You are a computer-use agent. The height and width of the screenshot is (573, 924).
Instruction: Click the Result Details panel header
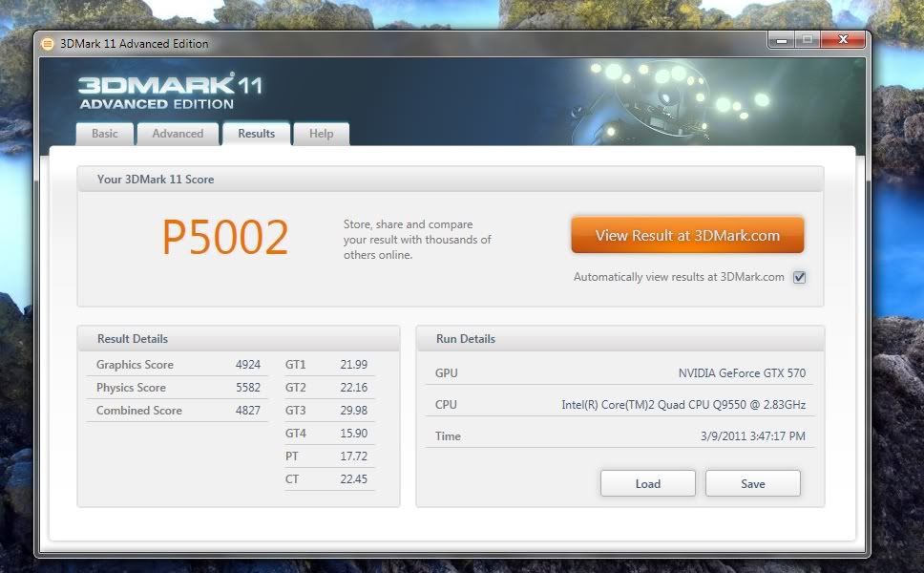pyautogui.click(x=239, y=339)
